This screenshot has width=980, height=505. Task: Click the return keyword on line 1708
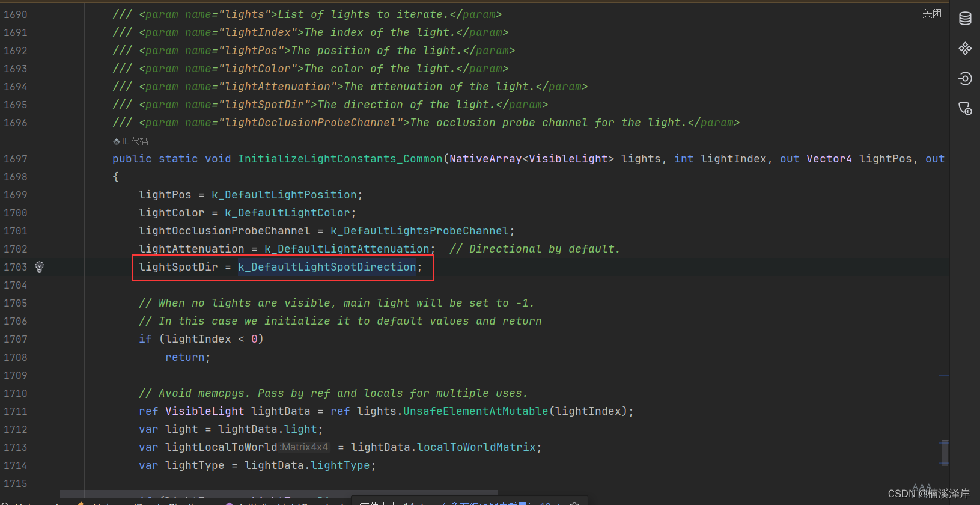click(185, 357)
